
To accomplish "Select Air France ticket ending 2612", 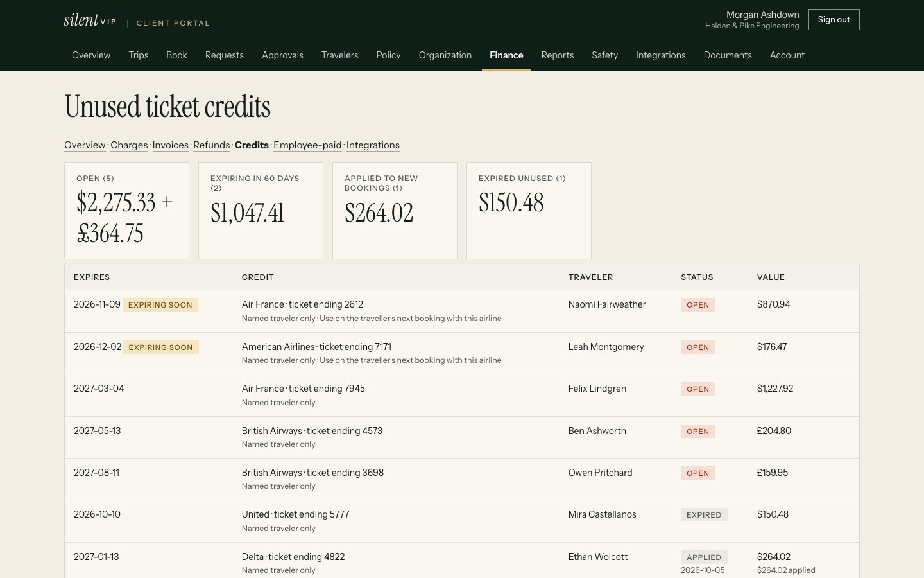I will pyautogui.click(x=302, y=304).
